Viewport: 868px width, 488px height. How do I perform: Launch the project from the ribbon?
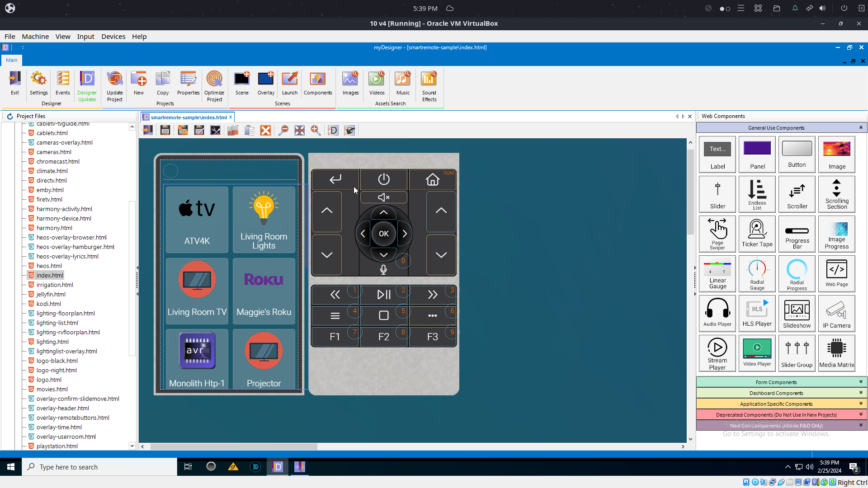point(290,83)
